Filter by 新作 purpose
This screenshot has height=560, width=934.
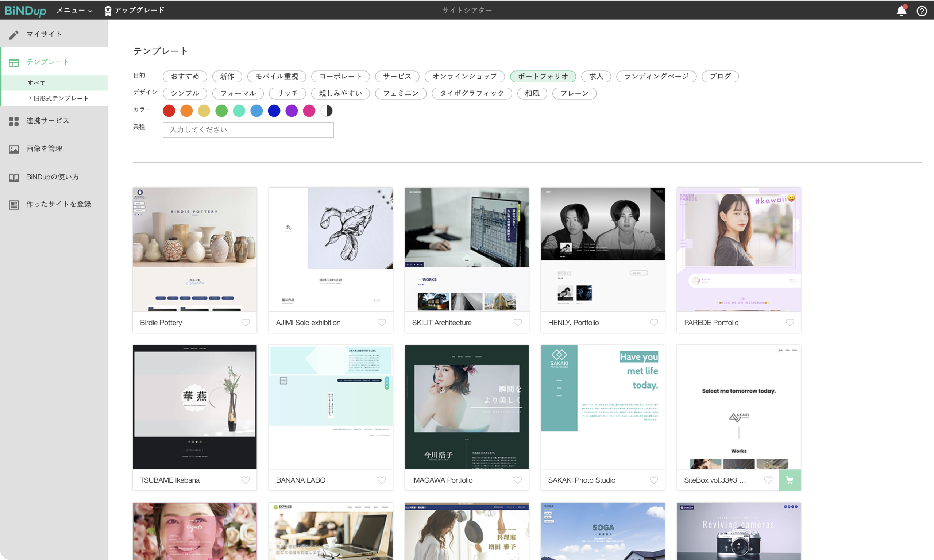click(x=227, y=76)
